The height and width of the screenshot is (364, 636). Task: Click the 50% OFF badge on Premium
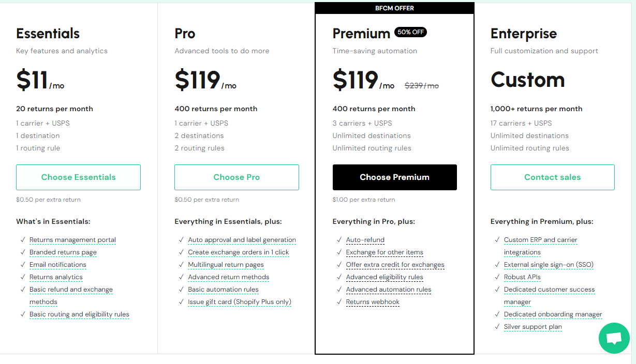410,32
